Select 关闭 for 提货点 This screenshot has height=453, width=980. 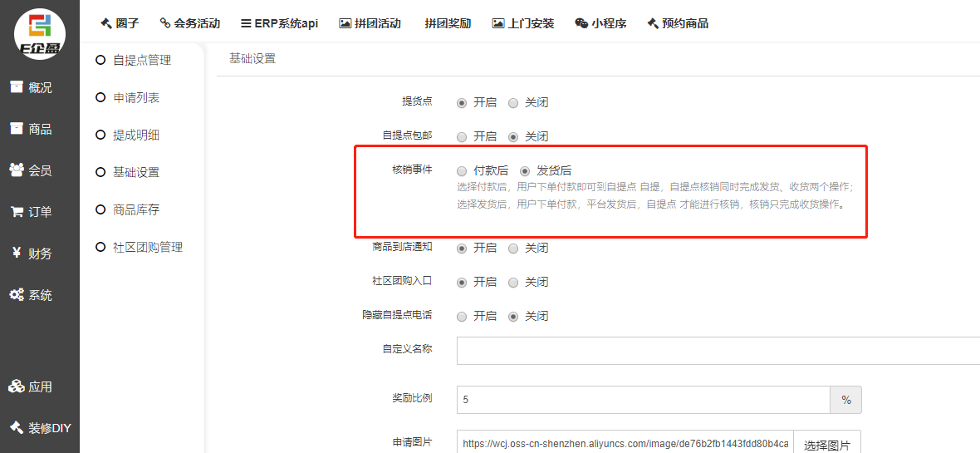click(x=513, y=103)
